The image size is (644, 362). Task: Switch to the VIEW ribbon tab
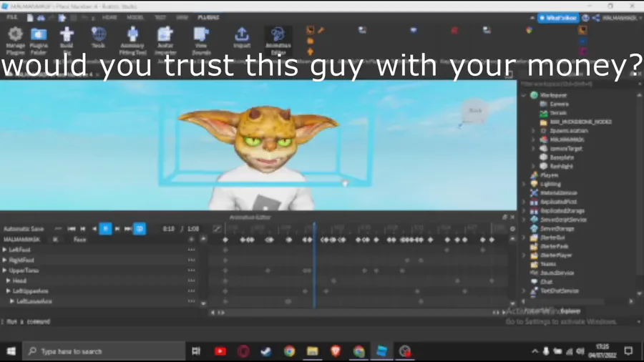click(x=182, y=17)
